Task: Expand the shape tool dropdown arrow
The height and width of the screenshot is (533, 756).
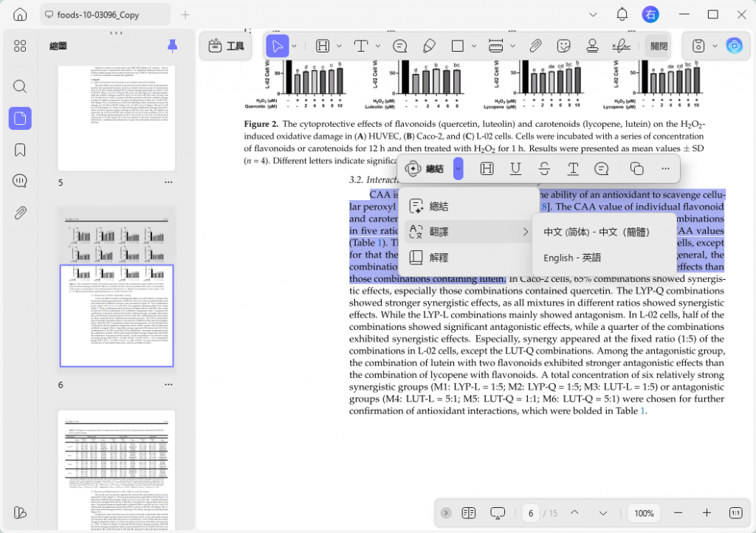Action: coord(474,47)
